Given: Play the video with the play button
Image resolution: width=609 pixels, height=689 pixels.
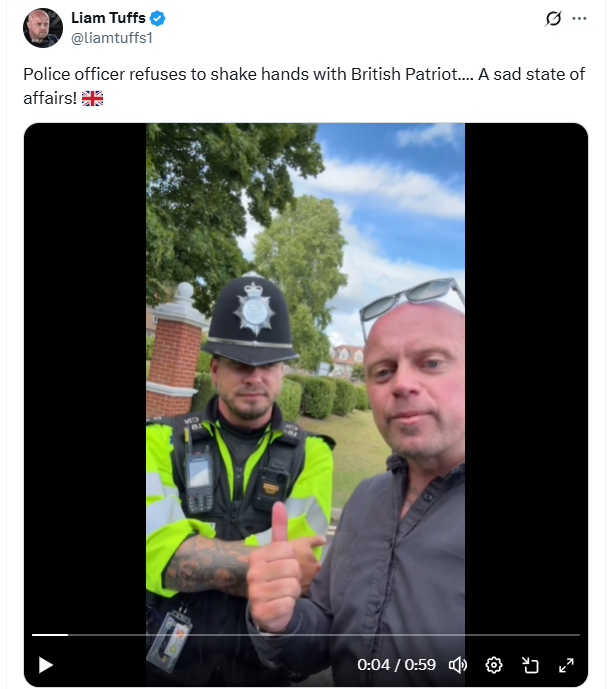Looking at the screenshot, I should [45, 665].
